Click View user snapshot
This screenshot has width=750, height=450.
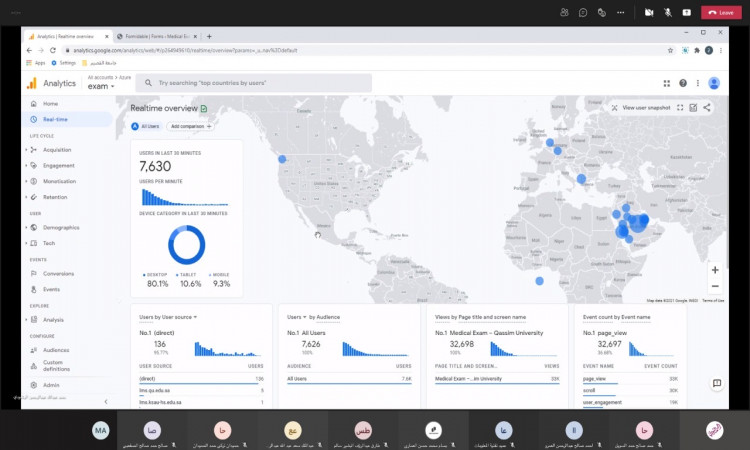click(x=641, y=108)
